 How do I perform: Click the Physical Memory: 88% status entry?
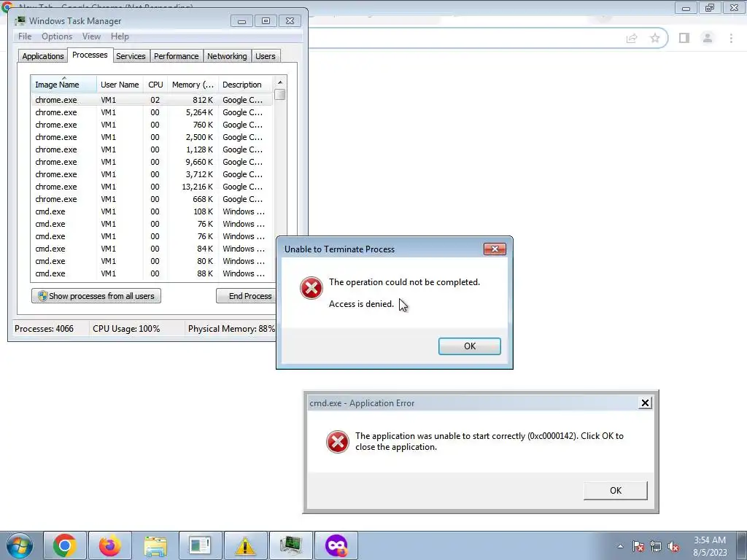click(231, 329)
